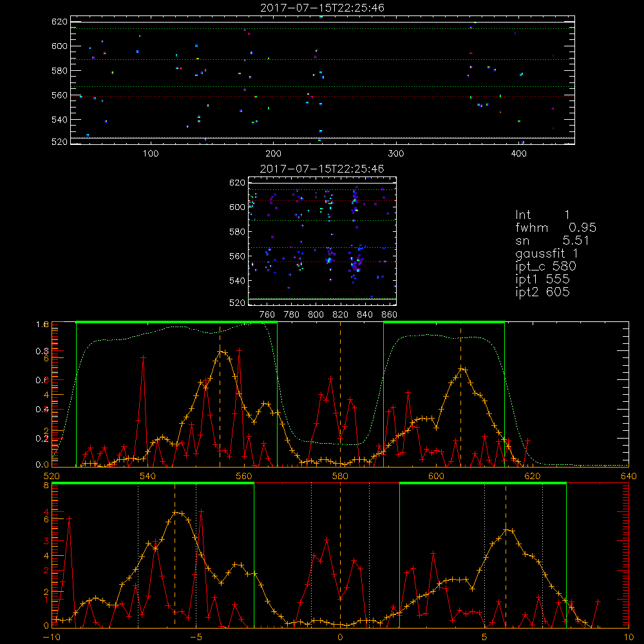Click axis label 0 on bottom plot

coord(340,638)
